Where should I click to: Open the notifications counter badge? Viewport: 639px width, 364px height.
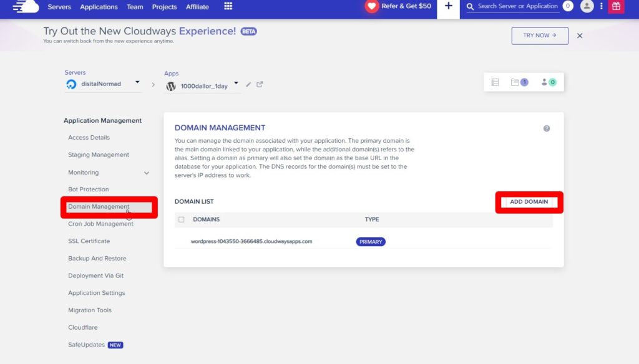[568, 6]
